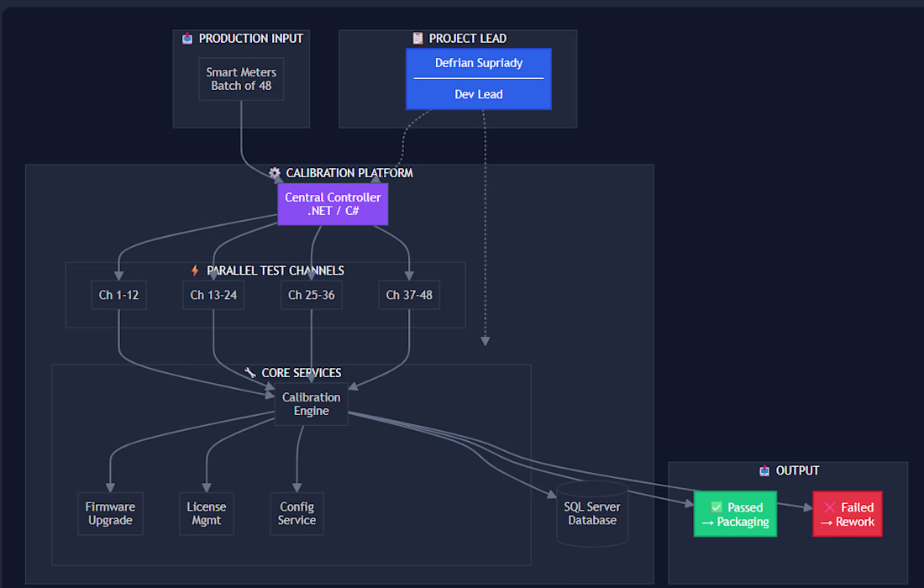The width and height of the screenshot is (924, 588).
Task: Select the Defrian Supriady node title
Action: click(479, 63)
